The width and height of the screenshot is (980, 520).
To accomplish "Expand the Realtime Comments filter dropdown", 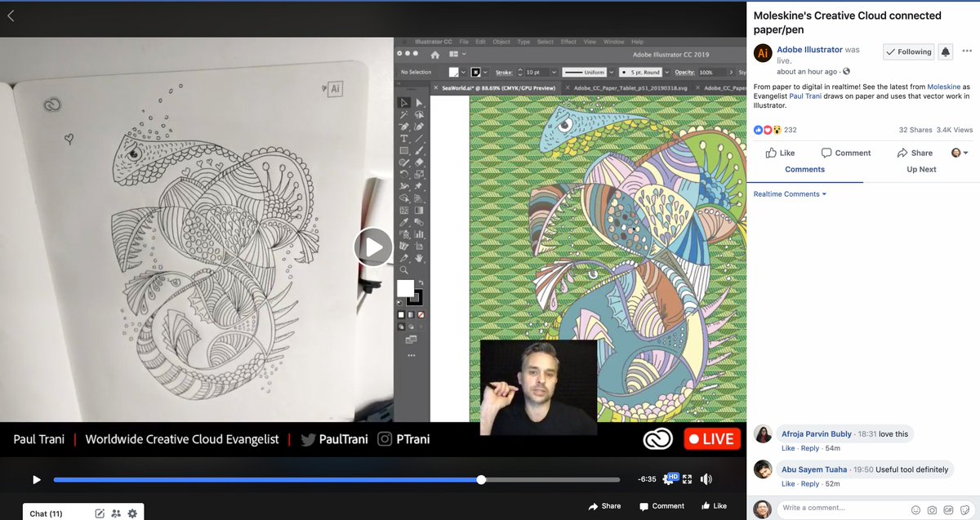I will point(790,194).
